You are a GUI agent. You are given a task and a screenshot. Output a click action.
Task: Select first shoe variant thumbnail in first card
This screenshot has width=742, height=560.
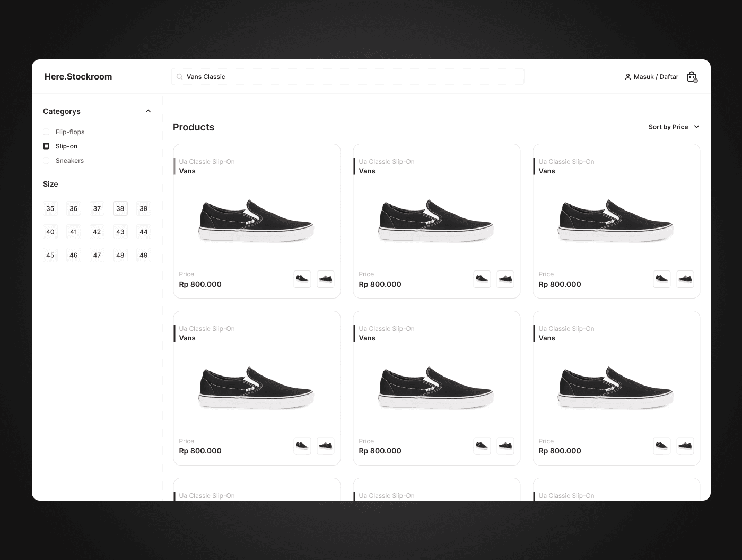(302, 279)
